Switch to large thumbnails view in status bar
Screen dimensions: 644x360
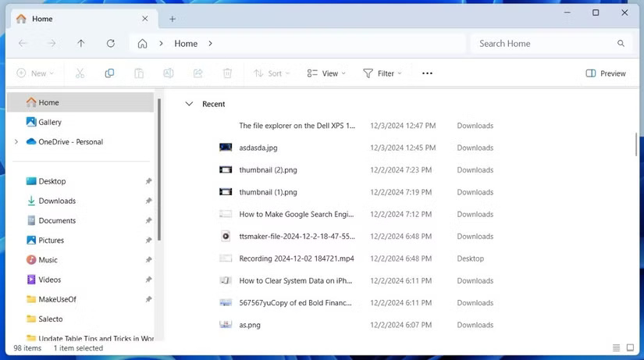(x=630, y=348)
